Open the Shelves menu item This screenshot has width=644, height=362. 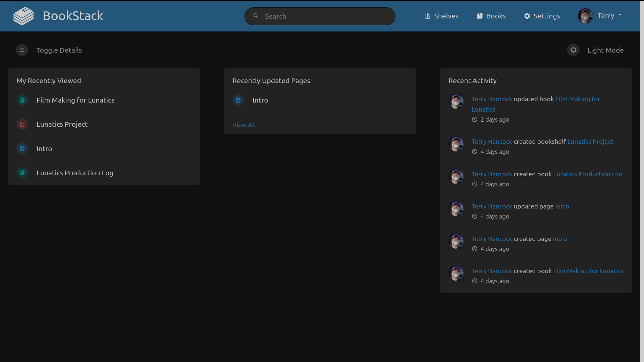[x=441, y=16]
